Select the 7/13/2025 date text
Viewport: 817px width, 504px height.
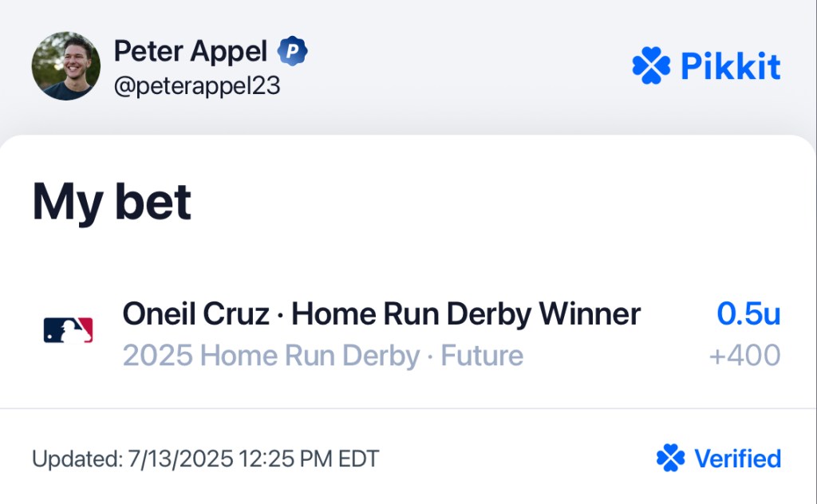tap(181, 459)
